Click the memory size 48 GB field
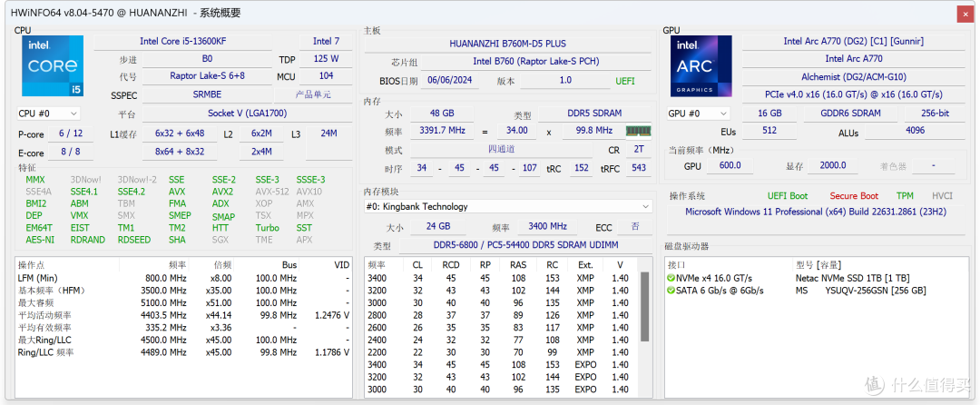This screenshot has width=980, height=405. (441, 114)
